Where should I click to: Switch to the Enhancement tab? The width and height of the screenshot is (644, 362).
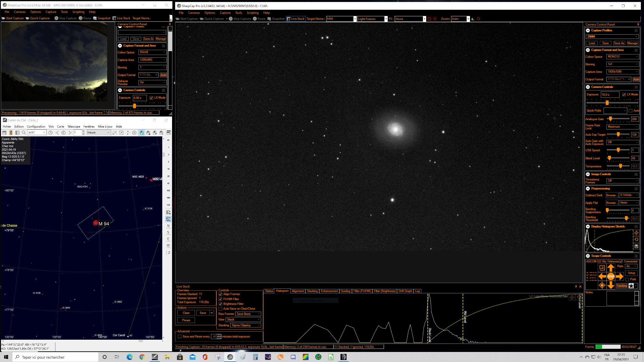[329, 291]
